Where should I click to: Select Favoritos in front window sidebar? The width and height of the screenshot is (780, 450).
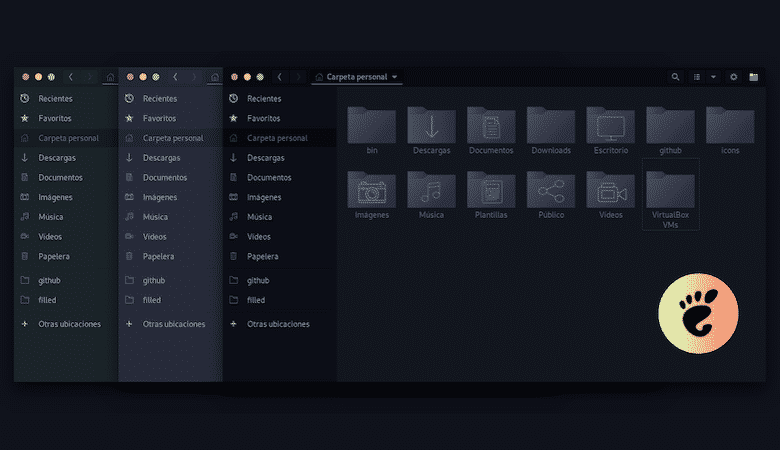click(280, 118)
